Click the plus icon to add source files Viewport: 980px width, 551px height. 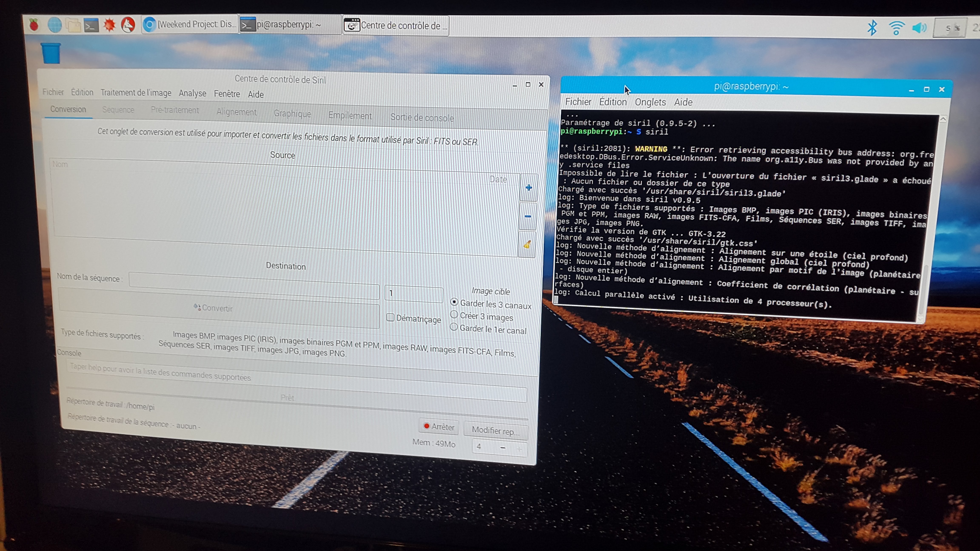528,187
